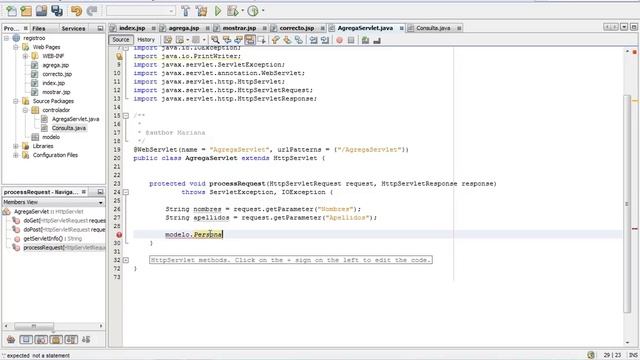This screenshot has height=360, width=640.
Task: Toggle Highlight Search editor icon
Action: point(250,40)
